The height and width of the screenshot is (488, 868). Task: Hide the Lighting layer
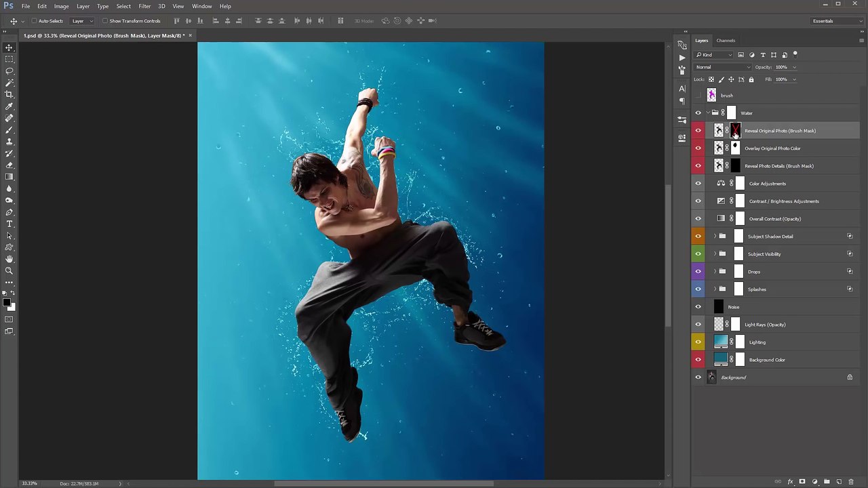pyautogui.click(x=698, y=342)
